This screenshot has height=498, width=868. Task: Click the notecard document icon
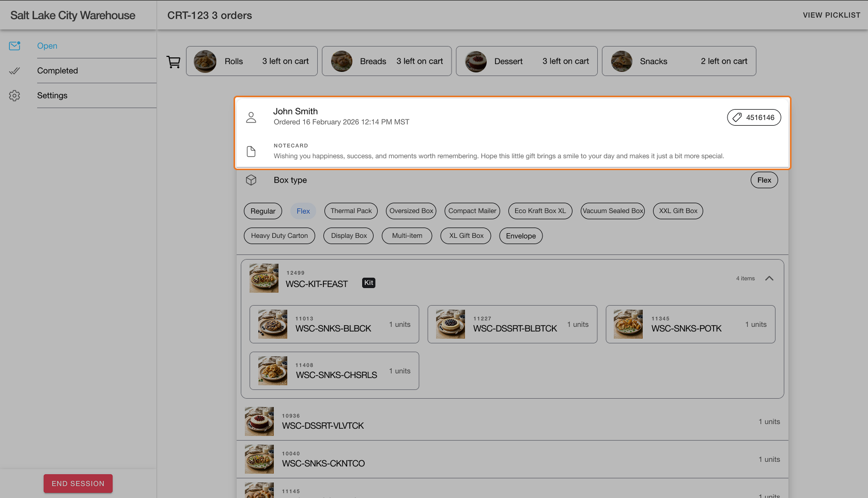[251, 152]
